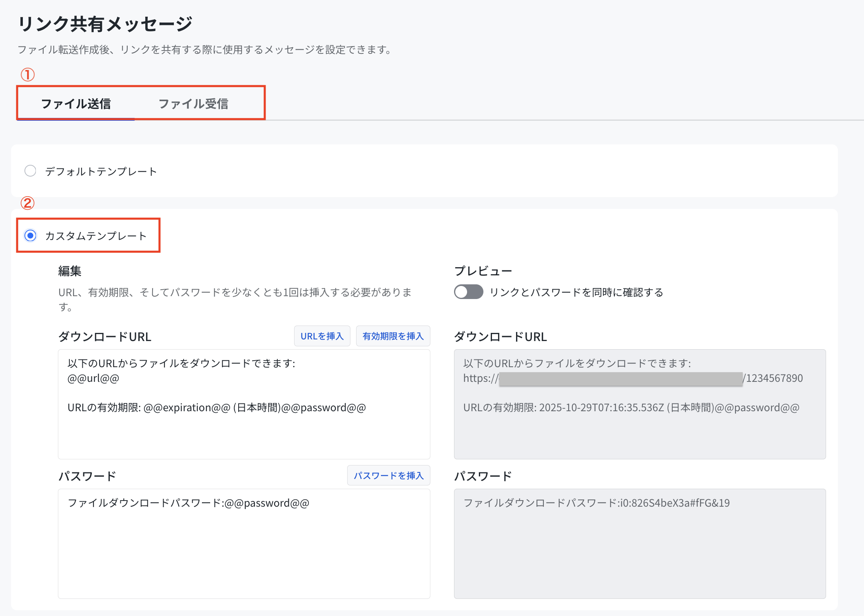Switch to the ファイル送信 tab
The height and width of the screenshot is (616, 864).
point(76,104)
